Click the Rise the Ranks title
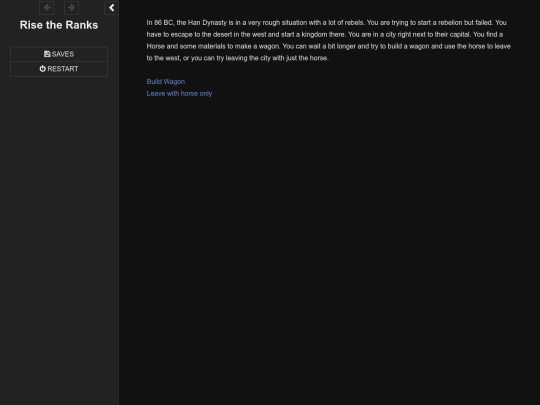The image size is (540, 405). [x=59, y=25]
